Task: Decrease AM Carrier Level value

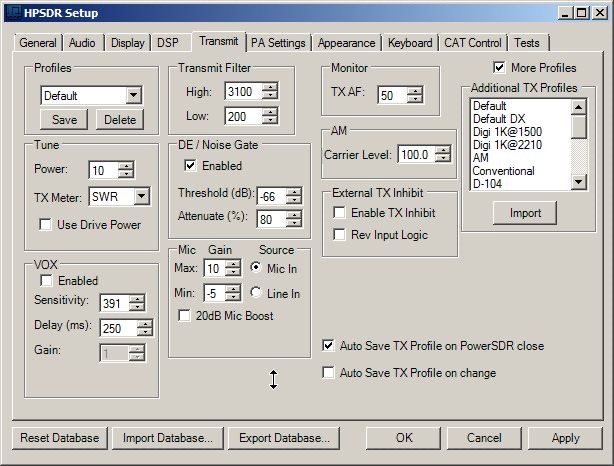Action: click(443, 158)
